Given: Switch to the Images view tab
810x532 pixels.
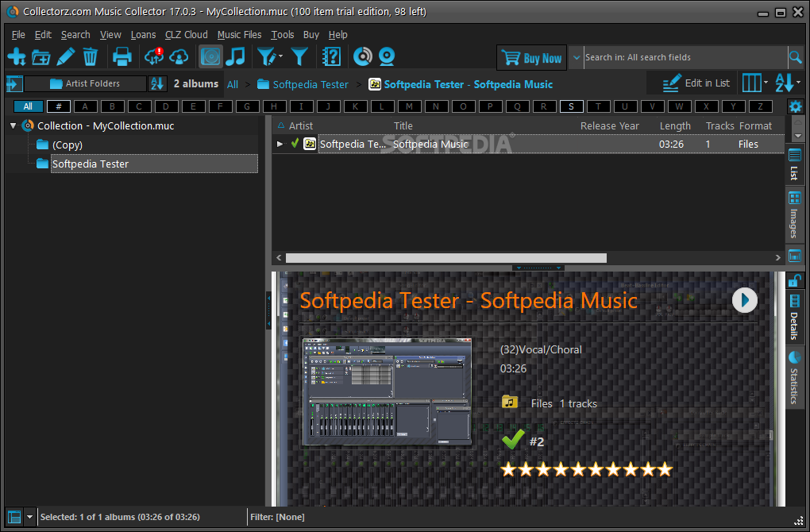Looking at the screenshot, I should 794,215.
